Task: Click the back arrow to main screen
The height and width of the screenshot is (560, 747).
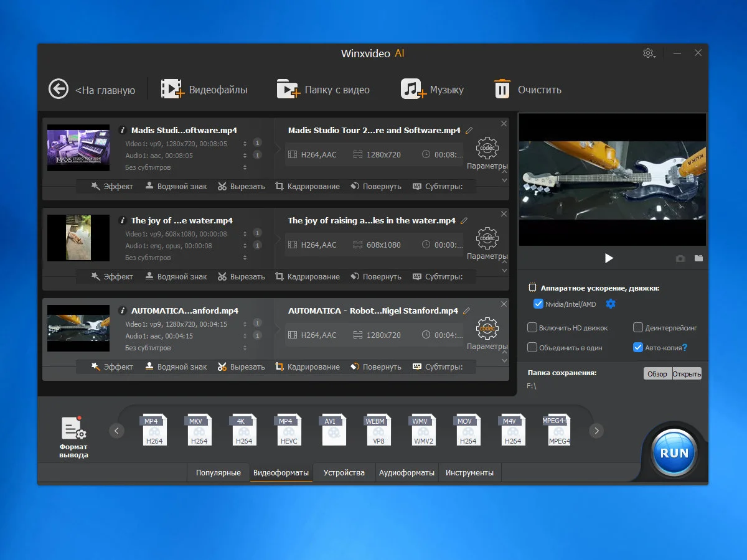Action: click(x=59, y=89)
